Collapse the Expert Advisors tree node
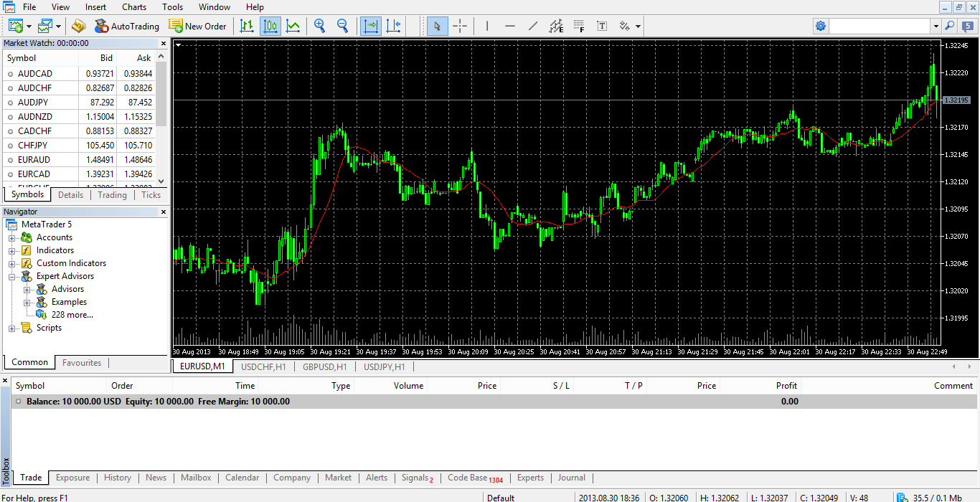The image size is (980, 502). pyautogui.click(x=12, y=276)
